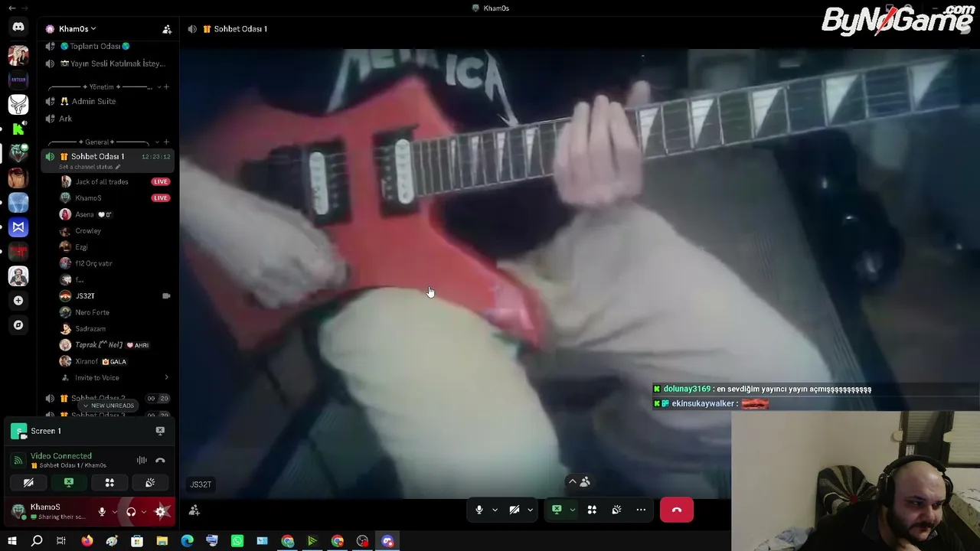Jump to NEW UNREADS
Image resolution: width=980 pixels, height=551 pixels.
click(108, 406)
